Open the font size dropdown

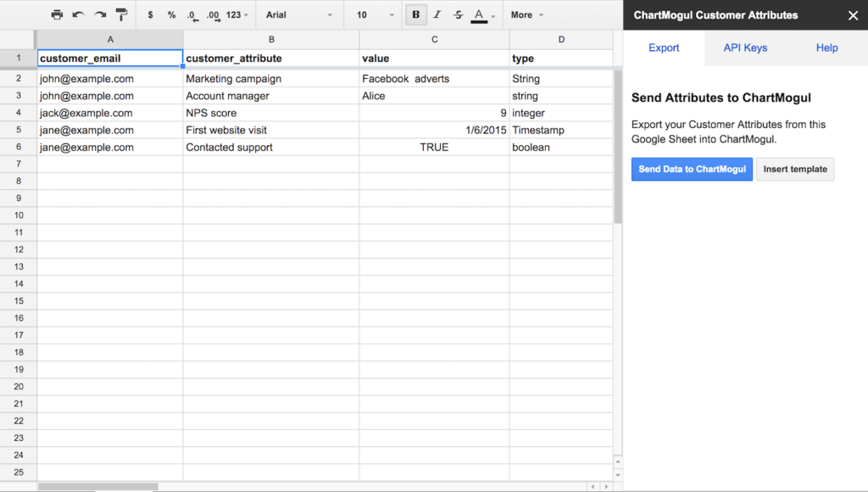(x=376, y=15)
